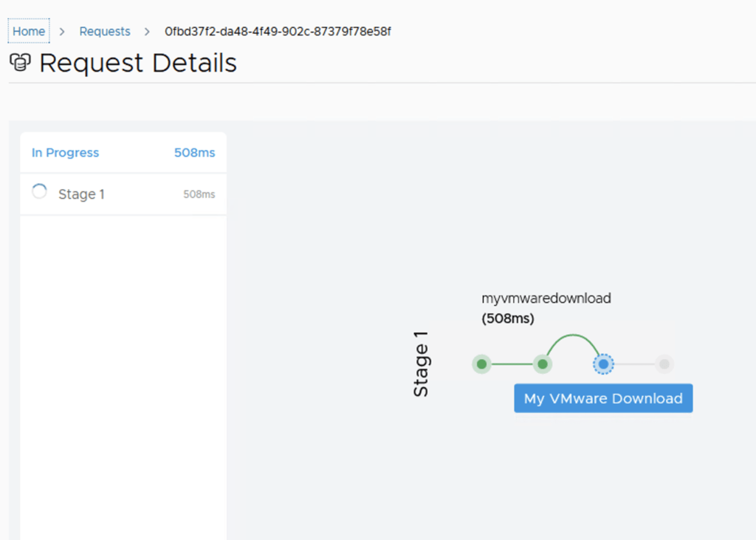The image size is (756, 540).
Task: Open the Requests breadcrumb link
Action: pyautogui.click(x=105, y=32)
